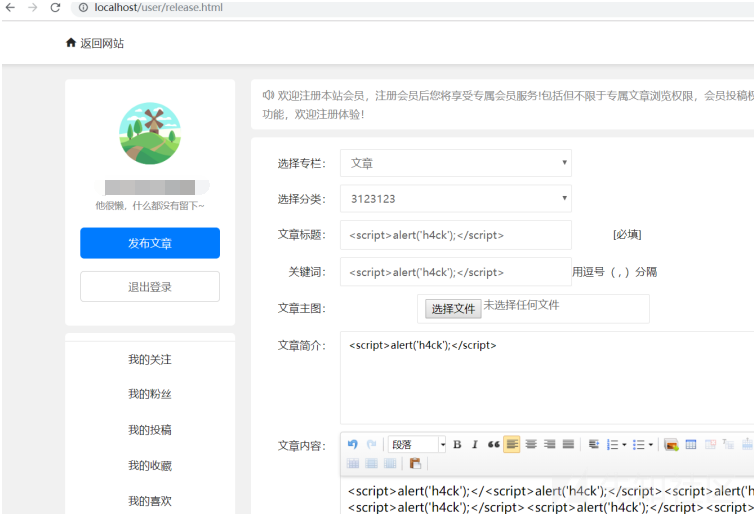Click the 文章内容: label
Screen dimensions: 754x514
[x=302, y=446]
